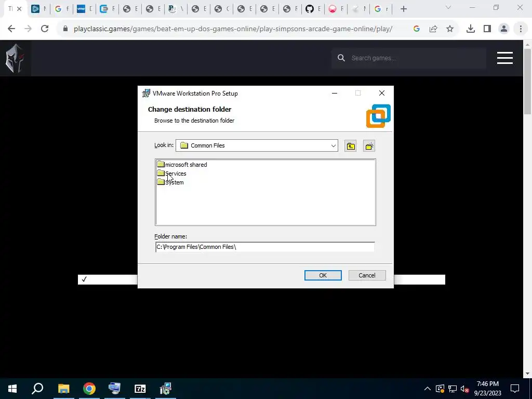The width and height of the screenshot is (532, 399).
Task: Go forward in Chrome browser
Action: pyautogui.click(x=28, y=29)
